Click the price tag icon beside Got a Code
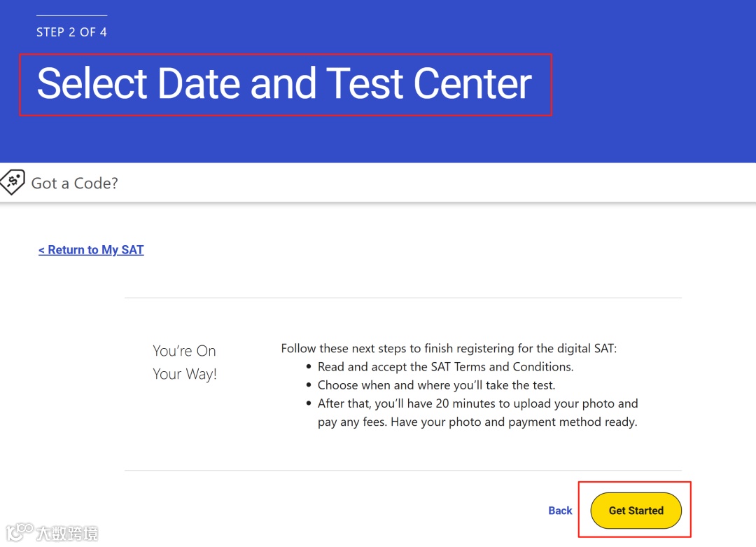Viewport: 756px width, 547px height. (13, 182)
